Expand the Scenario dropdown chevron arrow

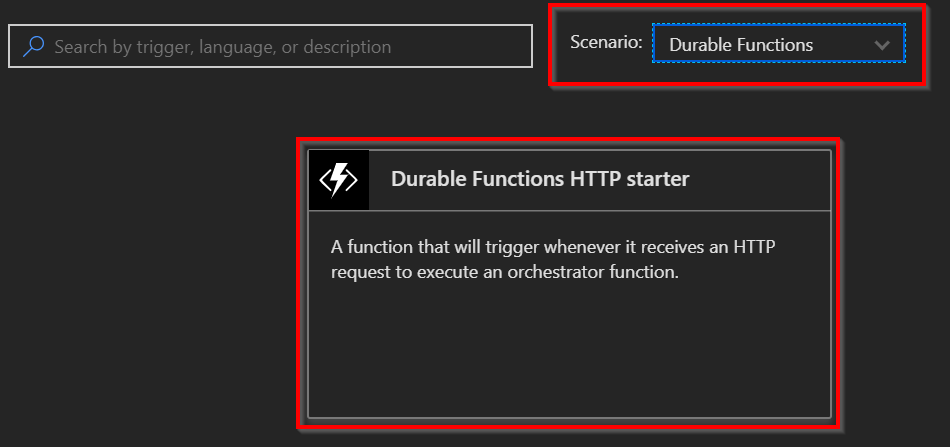click(881, 45)
